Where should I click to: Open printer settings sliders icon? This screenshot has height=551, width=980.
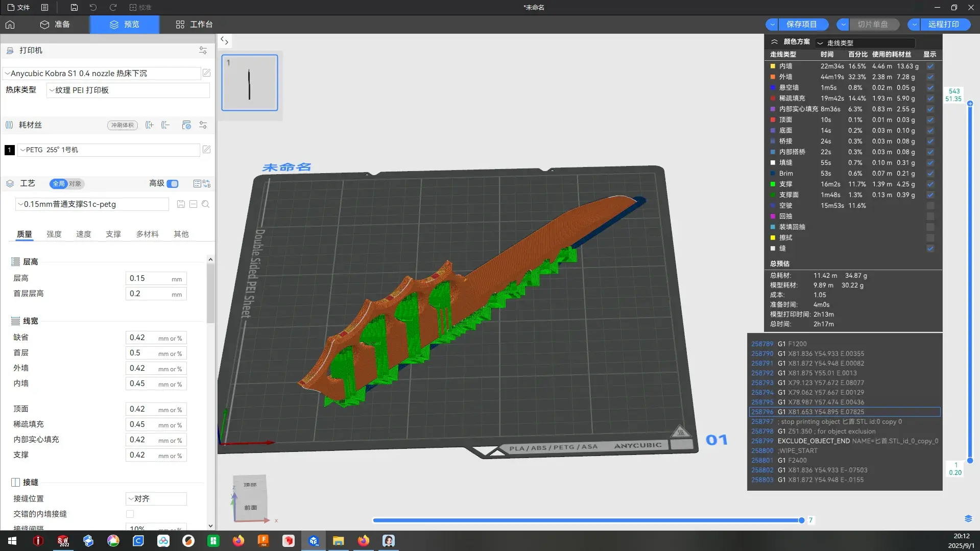pos(203,51)
